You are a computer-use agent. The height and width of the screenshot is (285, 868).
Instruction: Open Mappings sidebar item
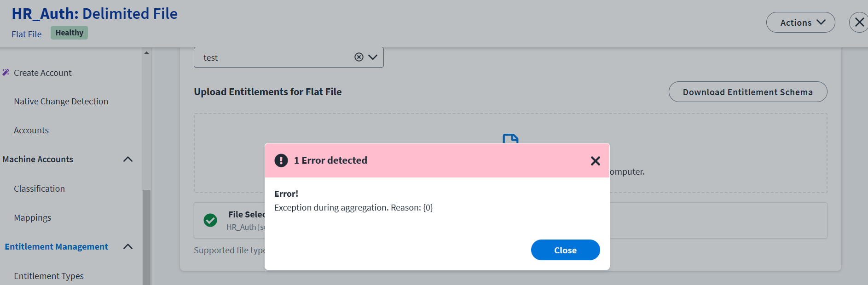point(32,217)
